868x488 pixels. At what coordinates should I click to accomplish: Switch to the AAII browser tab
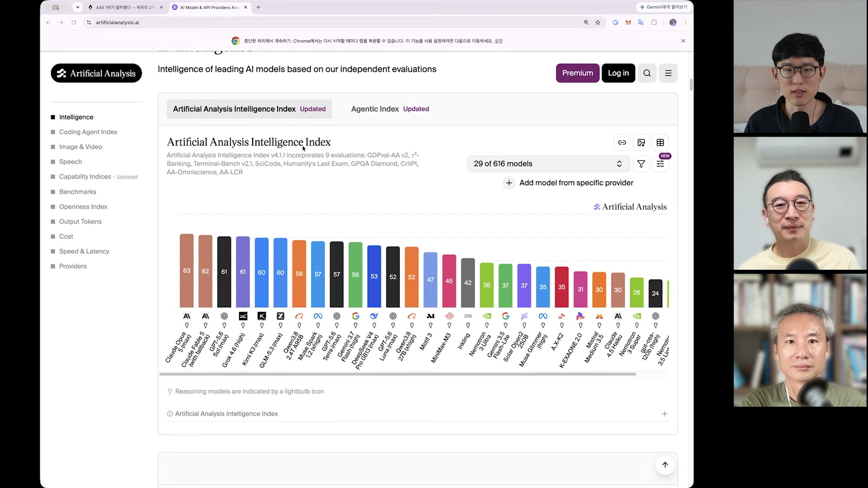[x=125, y=7]
